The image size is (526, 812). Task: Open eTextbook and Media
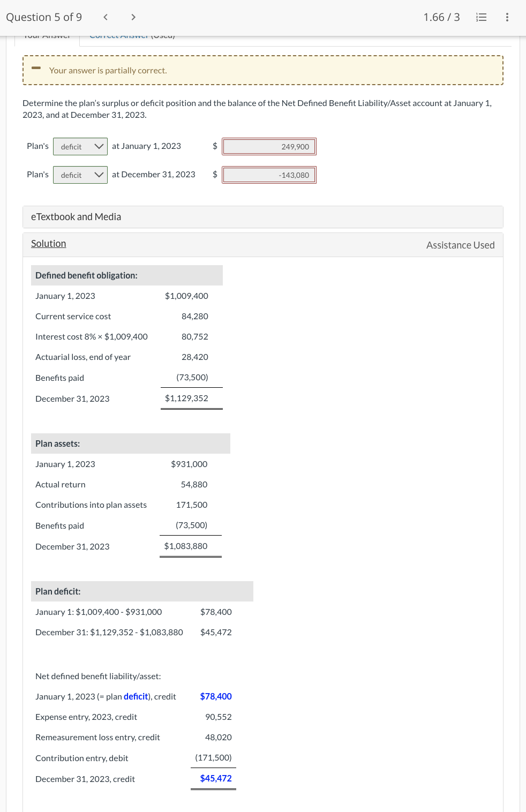click(x=76, y=216)
